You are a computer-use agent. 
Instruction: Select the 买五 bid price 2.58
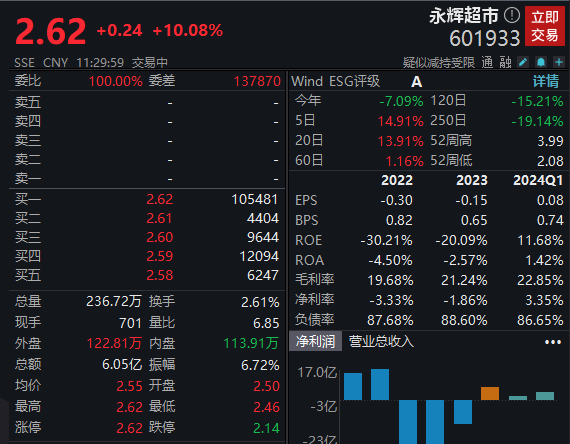160,275
